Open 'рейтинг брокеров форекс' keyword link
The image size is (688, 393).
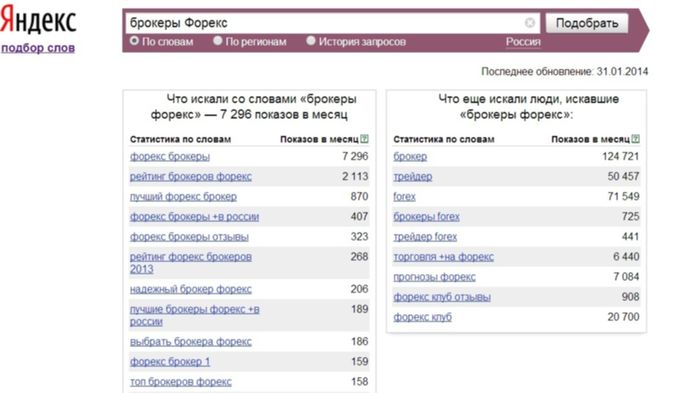coord(191,177)
